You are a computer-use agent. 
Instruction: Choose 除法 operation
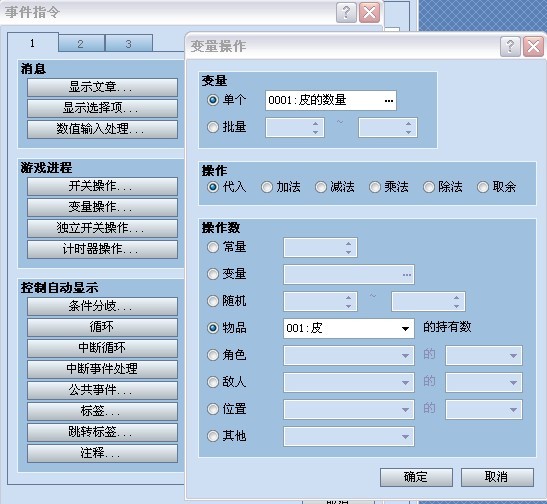tap(429, 187)
